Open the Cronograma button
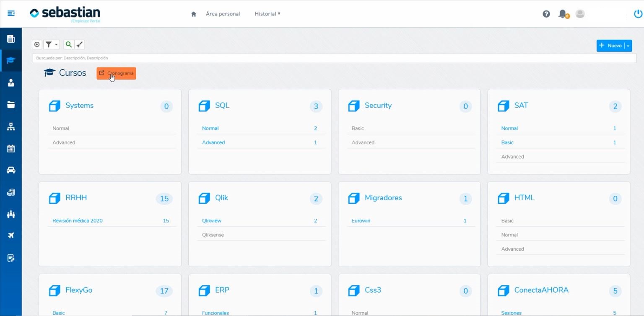 pyautogui.click(x=116, y=73)
